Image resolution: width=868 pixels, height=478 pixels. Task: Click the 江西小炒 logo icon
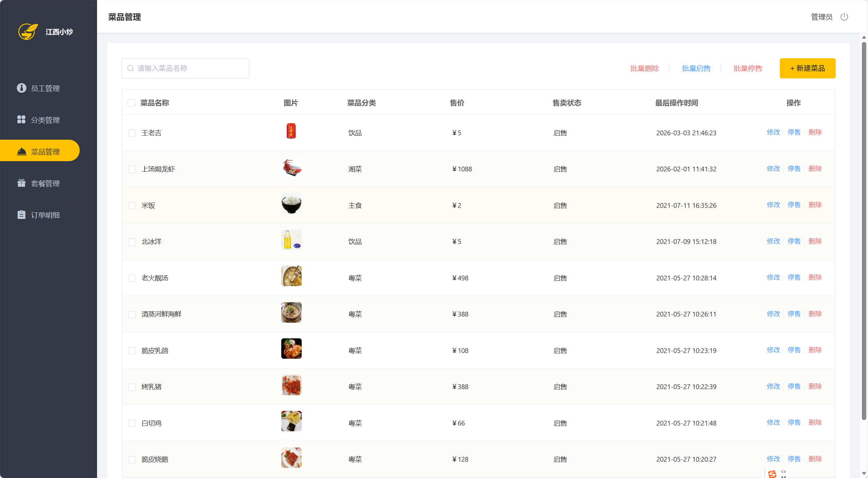28,32
